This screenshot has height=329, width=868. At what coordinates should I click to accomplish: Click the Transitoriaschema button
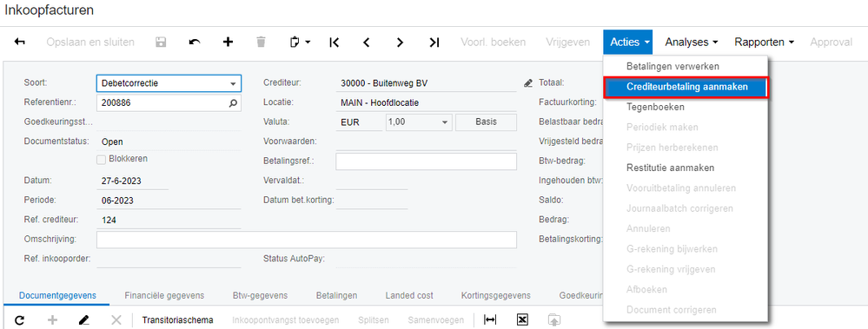click(178, 319)
